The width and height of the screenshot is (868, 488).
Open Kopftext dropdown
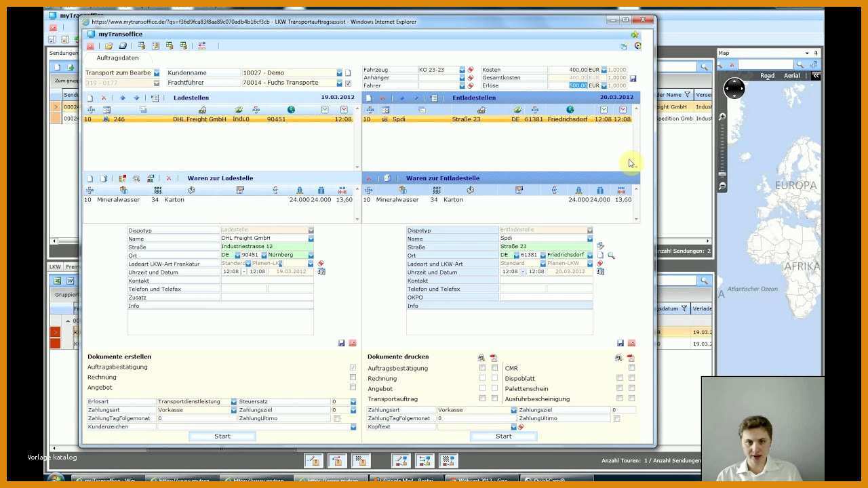pos(514,426)
